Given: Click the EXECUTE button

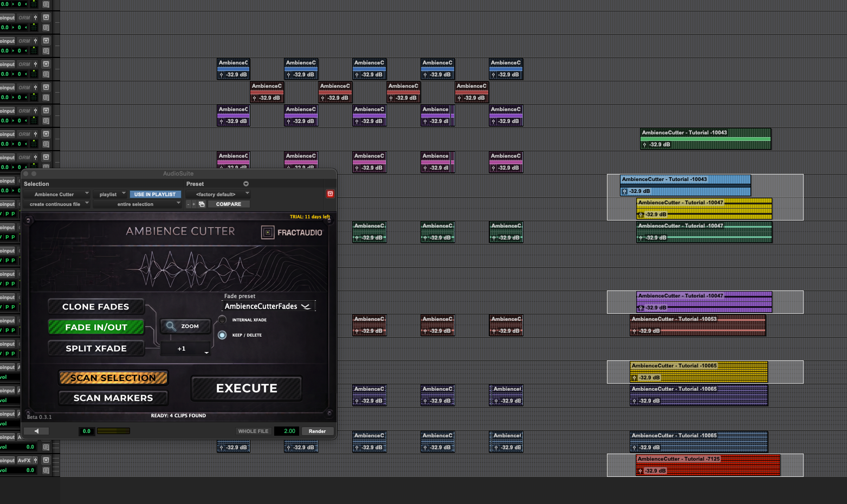Looking at the screenshot, I should coord(247,388).
